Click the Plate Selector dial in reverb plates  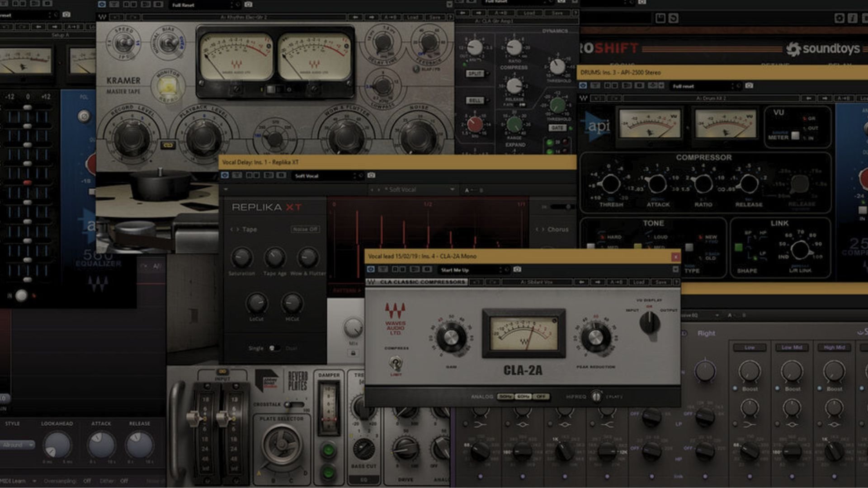tap(282, 445)
